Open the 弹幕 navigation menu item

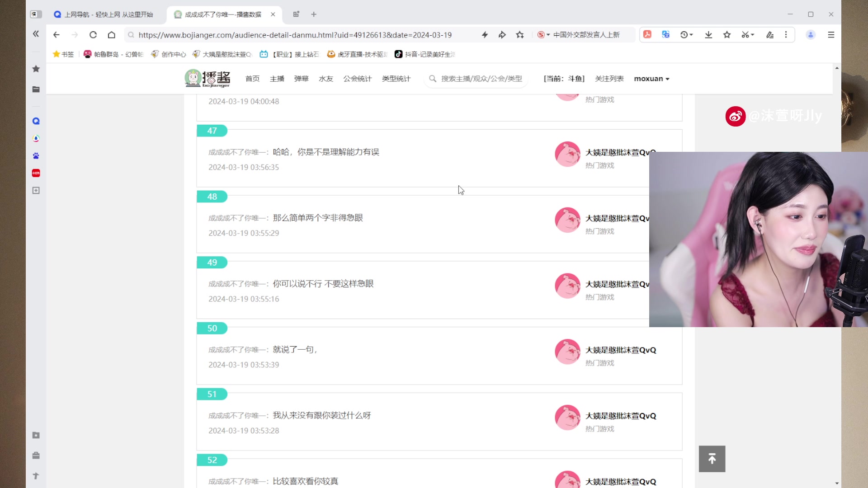click(x=301, y=79)
